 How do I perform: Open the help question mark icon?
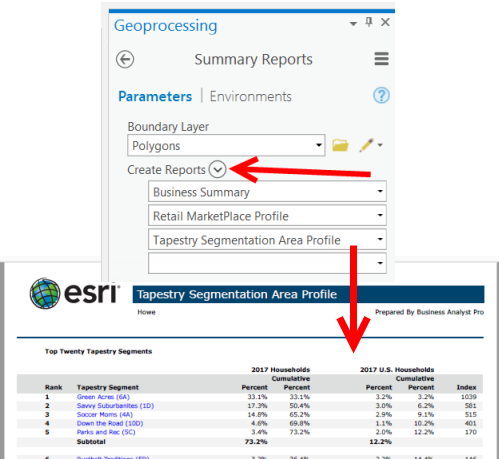tap(381, 96)
